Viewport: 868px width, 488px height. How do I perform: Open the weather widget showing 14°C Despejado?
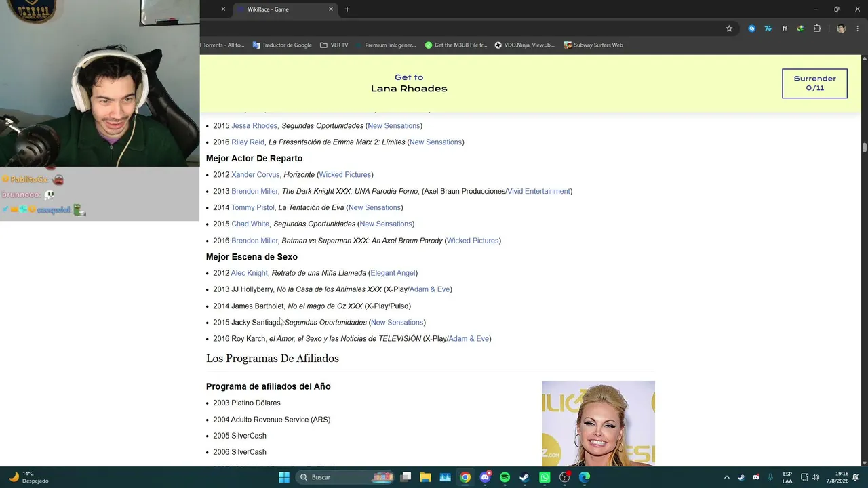tap(28, 477)
